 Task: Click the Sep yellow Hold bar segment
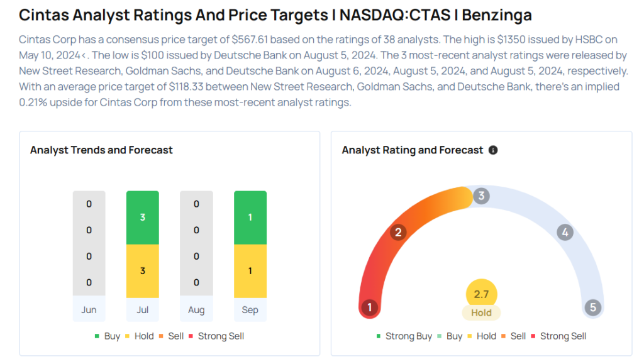pyautogui.click(x=250, y=270)
